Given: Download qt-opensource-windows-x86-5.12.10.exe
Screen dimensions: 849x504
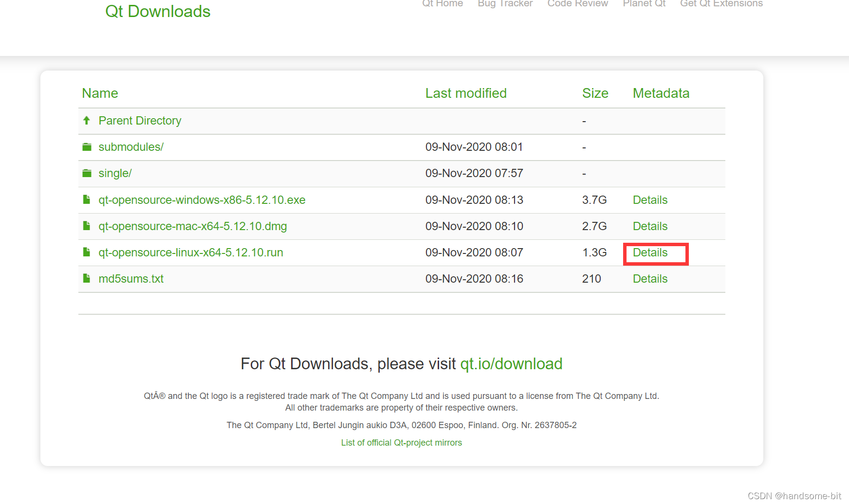Looking at the screenshot, I should click(x=202, y=200).
